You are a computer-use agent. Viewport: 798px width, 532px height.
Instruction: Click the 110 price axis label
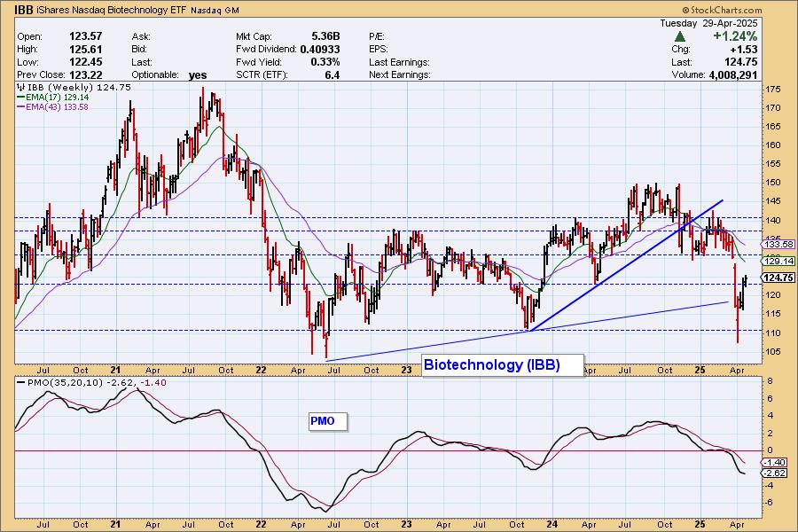pos(773,333)
